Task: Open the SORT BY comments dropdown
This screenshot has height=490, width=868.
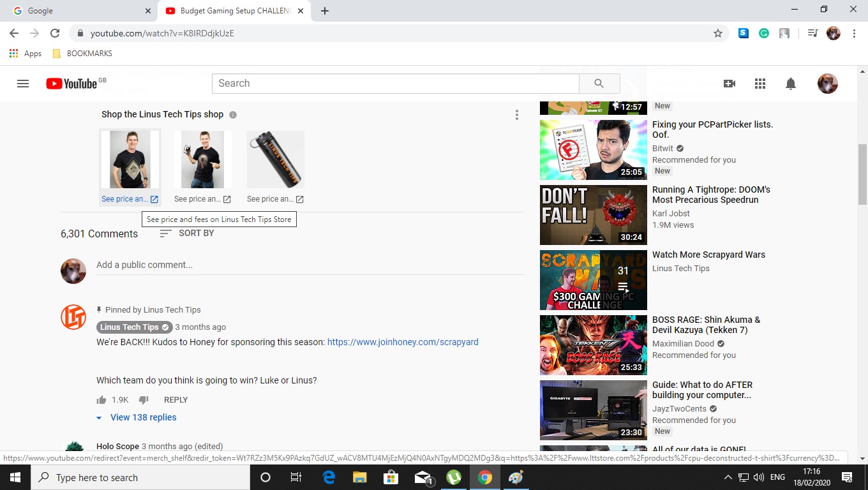Action: pos(187,234)
